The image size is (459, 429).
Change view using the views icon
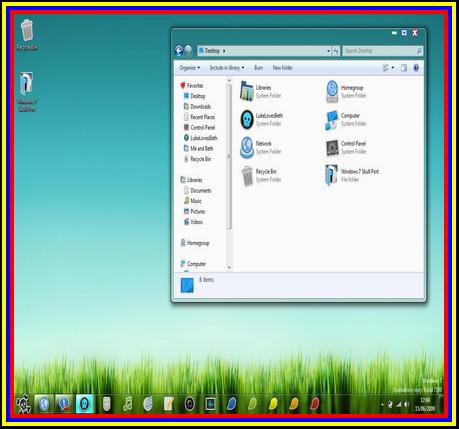(x=386, y=68)
